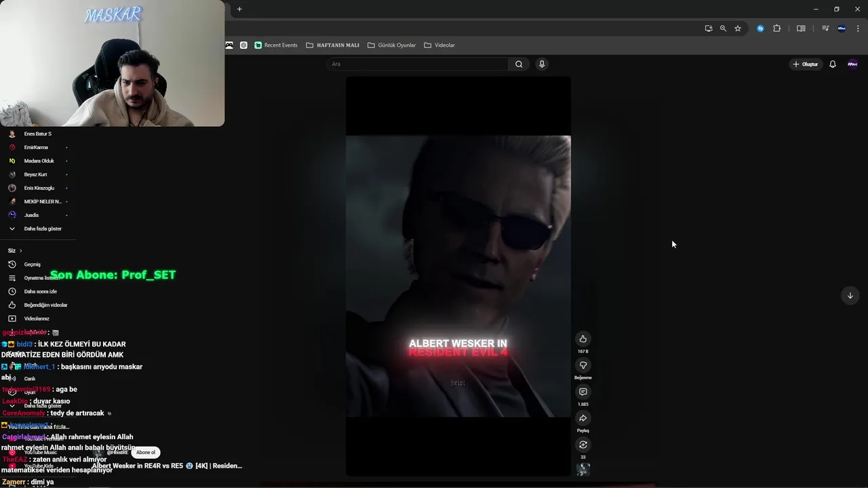This screenshot has width=868, height=488.
Task: Like the Albert Wesker short
Action: (583, 339)
